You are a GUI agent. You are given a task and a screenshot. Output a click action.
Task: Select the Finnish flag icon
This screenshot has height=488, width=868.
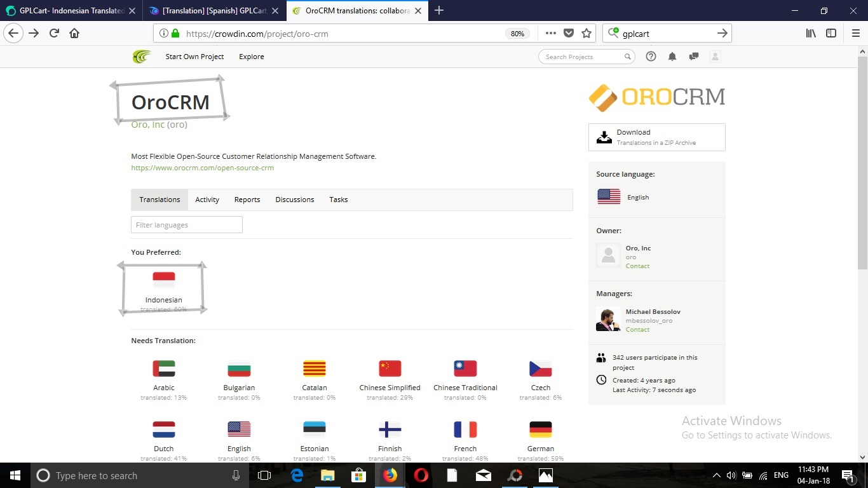(x=390, y=430)
